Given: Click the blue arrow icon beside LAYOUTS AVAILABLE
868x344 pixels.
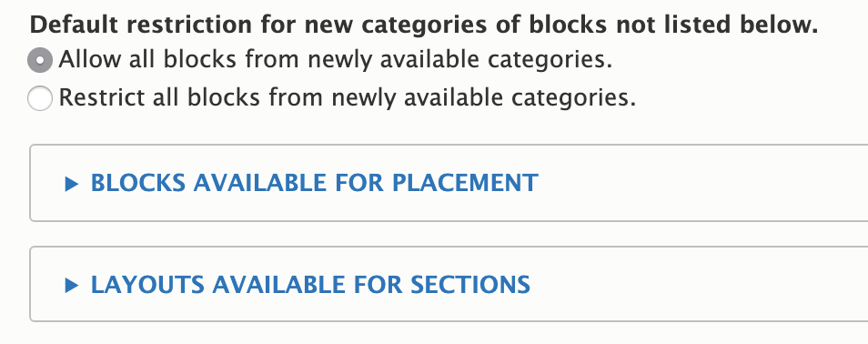Looking at the screenshot, I should point(71,285).
